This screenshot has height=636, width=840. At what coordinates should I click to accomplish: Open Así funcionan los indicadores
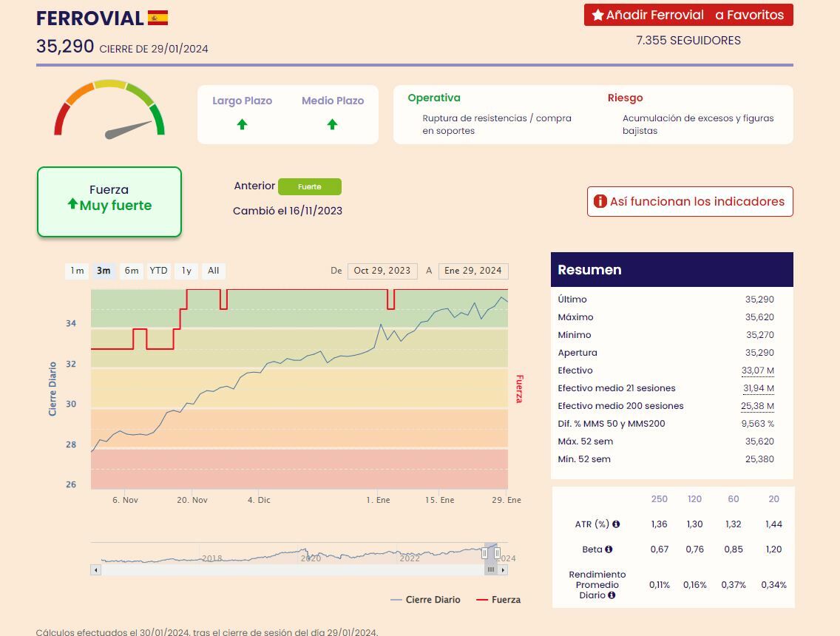click(x=690, y=201)
